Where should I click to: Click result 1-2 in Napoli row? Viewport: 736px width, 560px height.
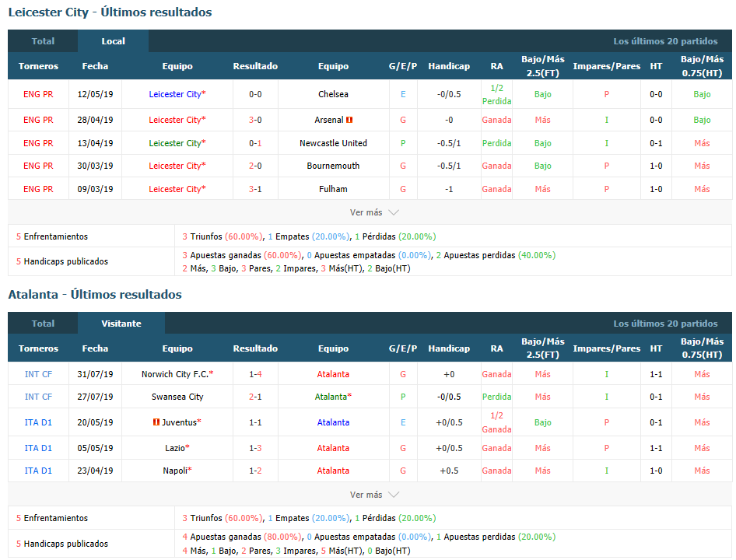(x=255, y=471)
